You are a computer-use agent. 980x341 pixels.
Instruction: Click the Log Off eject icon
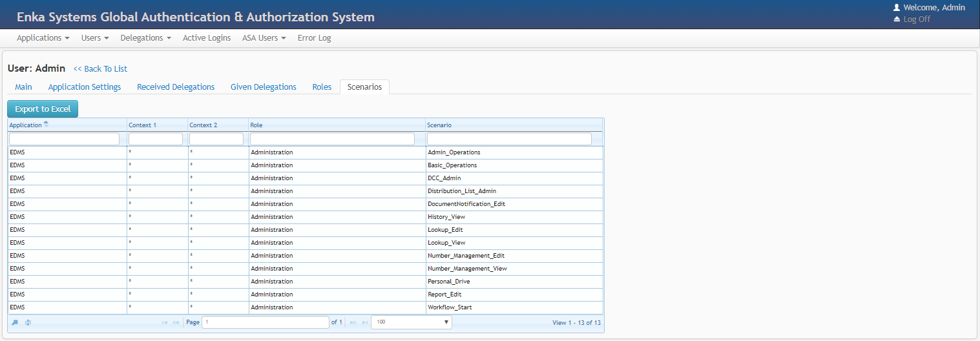(x=897, y=19)
